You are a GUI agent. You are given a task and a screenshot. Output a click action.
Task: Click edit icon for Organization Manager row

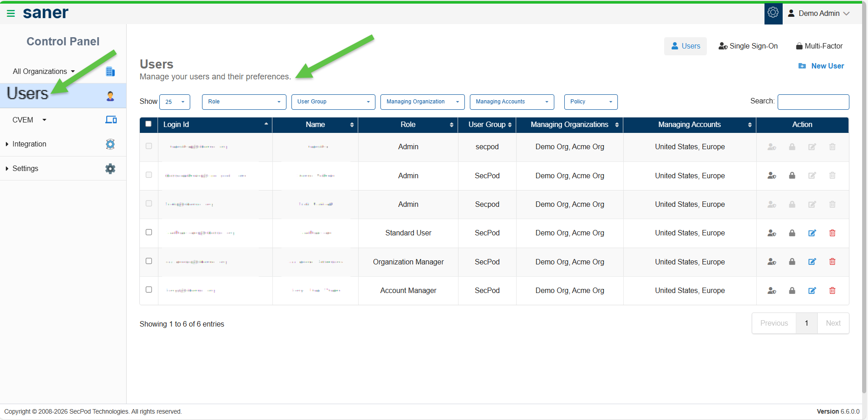click(812, 262)
